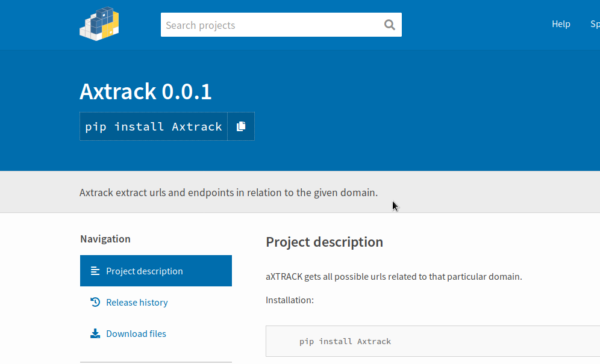
Task: Click the Release history clock icon
Action: click(x=95, y=302)
